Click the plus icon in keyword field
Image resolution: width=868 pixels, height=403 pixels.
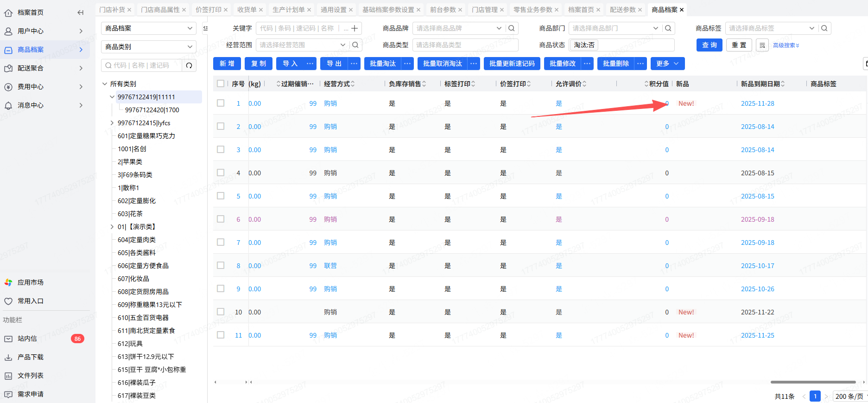tap(355, 28)
